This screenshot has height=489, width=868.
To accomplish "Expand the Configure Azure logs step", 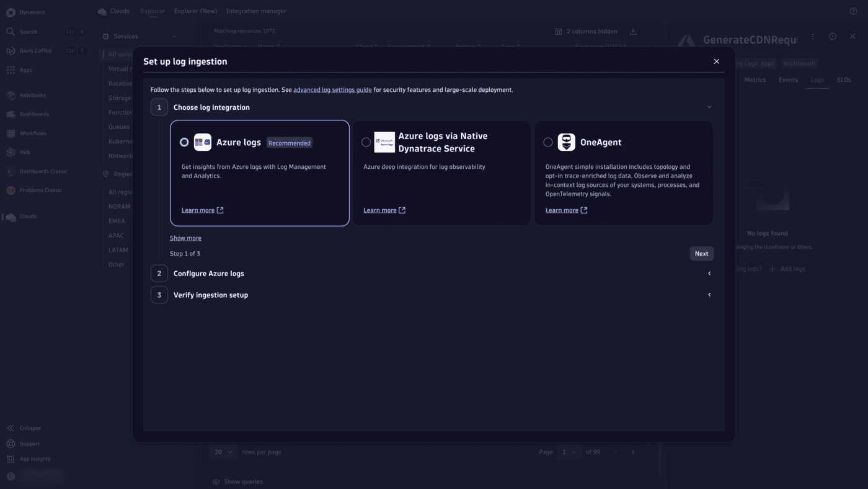I will click(709, 273).
